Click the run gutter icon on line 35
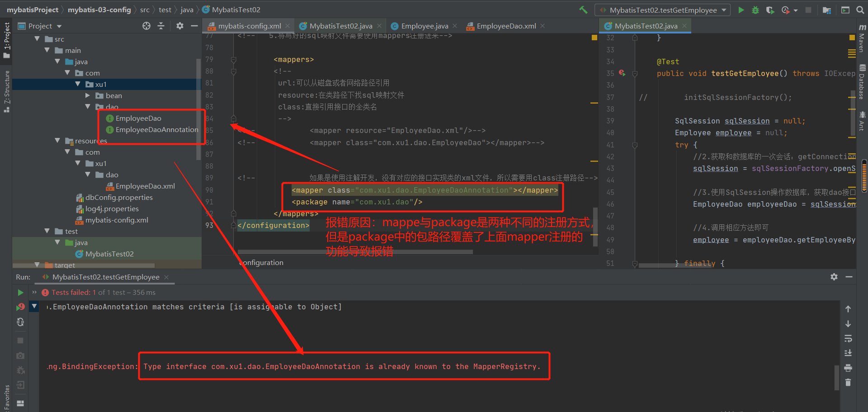 coord(623,73)
